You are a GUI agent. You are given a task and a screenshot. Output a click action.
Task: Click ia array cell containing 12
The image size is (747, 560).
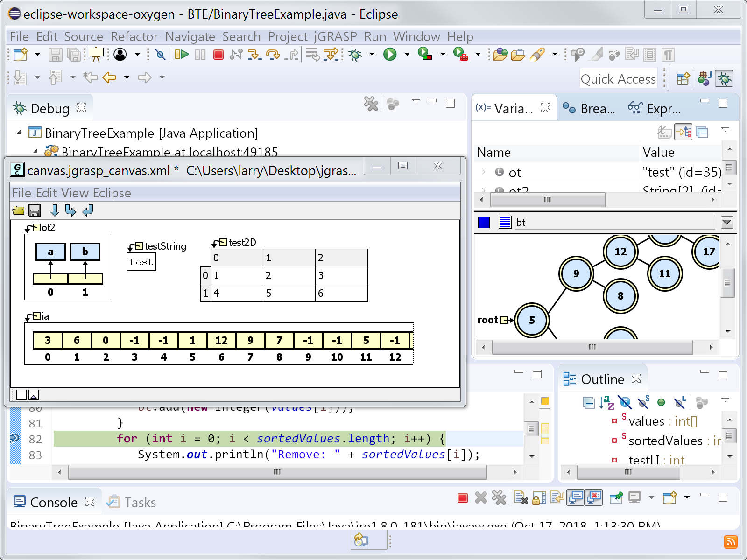click(221, 340)
